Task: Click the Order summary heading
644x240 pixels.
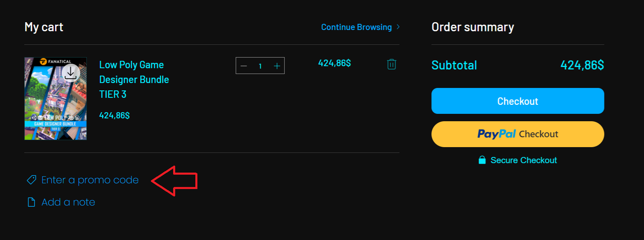Action: click(473, 27)
